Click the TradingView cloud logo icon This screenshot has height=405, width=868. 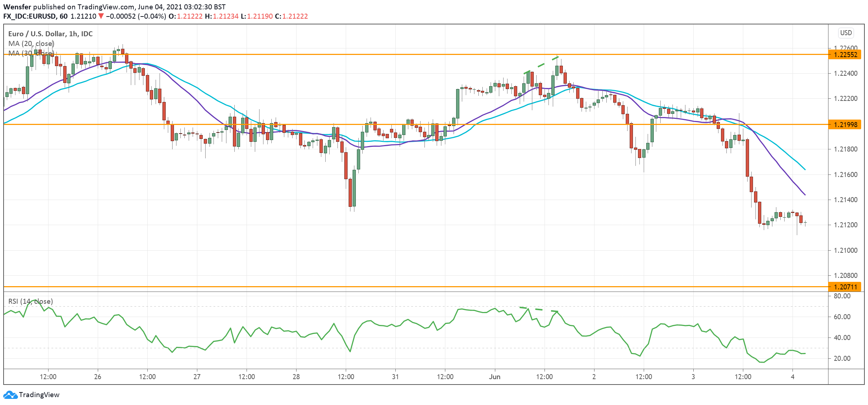[x=10, y=395]
